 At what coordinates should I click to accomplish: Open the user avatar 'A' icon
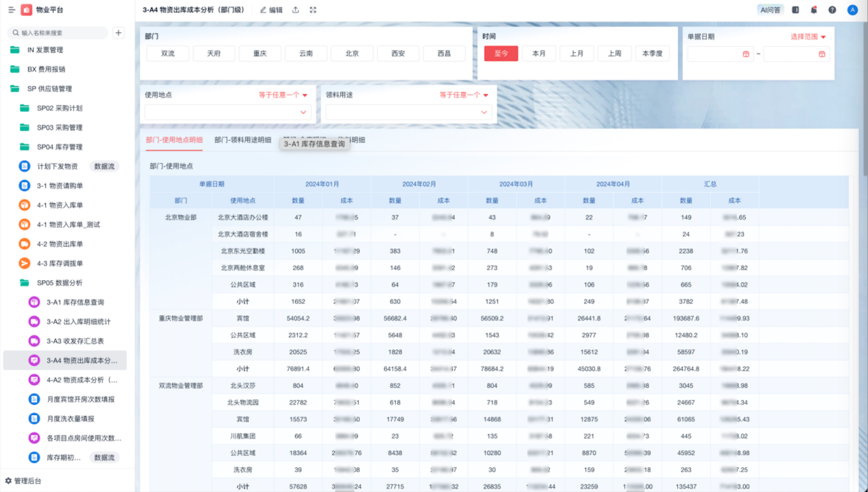tap(852, 10)
